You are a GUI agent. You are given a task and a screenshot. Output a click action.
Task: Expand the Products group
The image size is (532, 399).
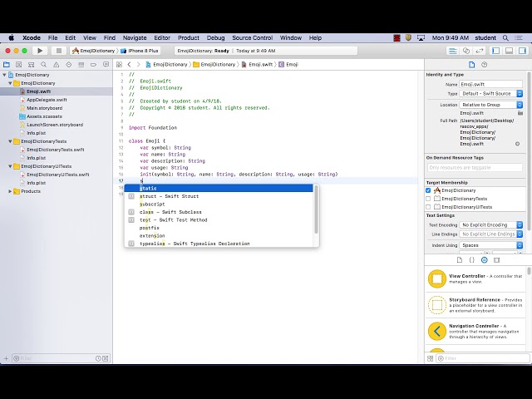pyautogui.click(x=10, y=191)
